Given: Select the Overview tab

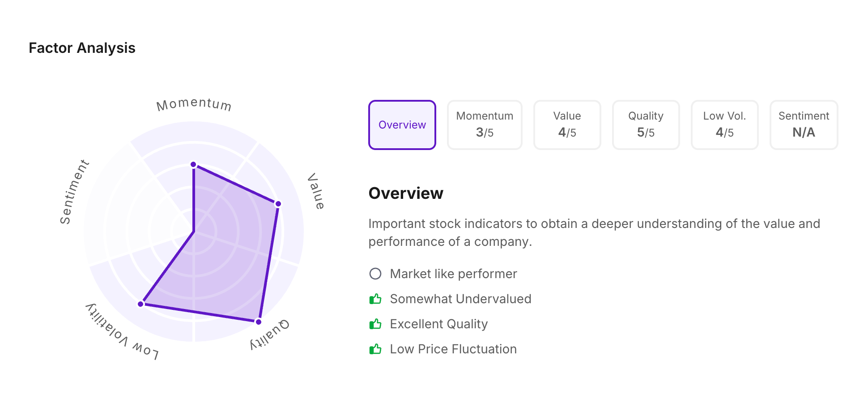Looking at the screenshot, I should (402, 125).
